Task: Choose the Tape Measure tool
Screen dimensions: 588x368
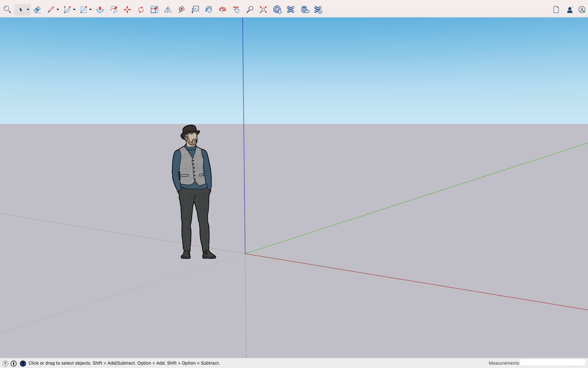Action: coord(181,10)
